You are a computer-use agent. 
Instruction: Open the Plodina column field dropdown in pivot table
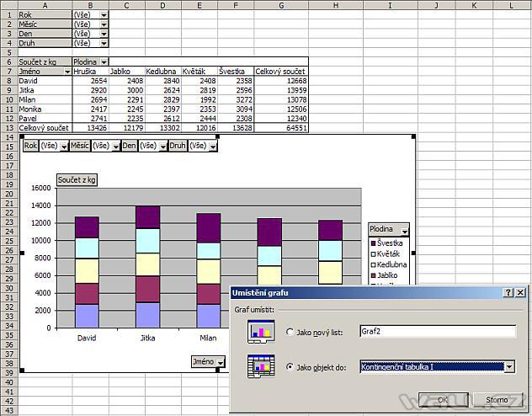point(104,62)
